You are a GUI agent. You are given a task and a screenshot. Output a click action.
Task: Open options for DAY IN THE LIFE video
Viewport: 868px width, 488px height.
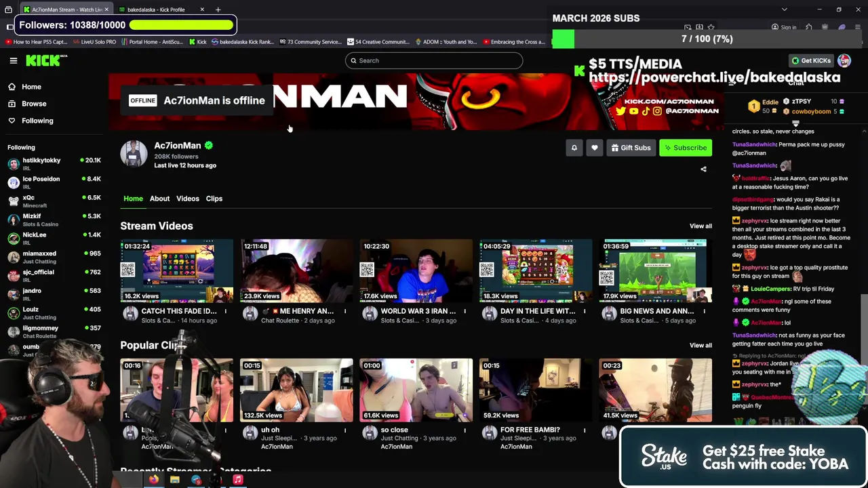click(585, 311)
